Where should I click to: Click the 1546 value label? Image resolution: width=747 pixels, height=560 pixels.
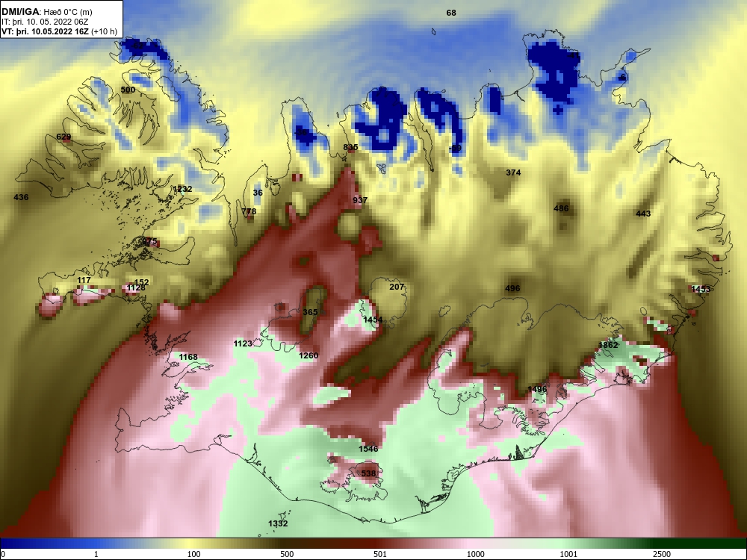tap(368, 449)
